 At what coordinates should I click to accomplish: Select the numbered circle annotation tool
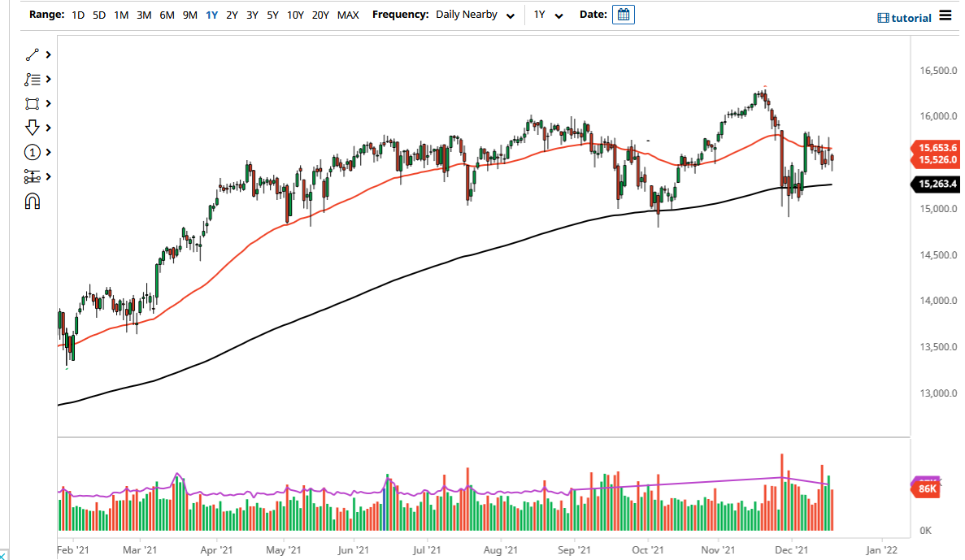33,152
